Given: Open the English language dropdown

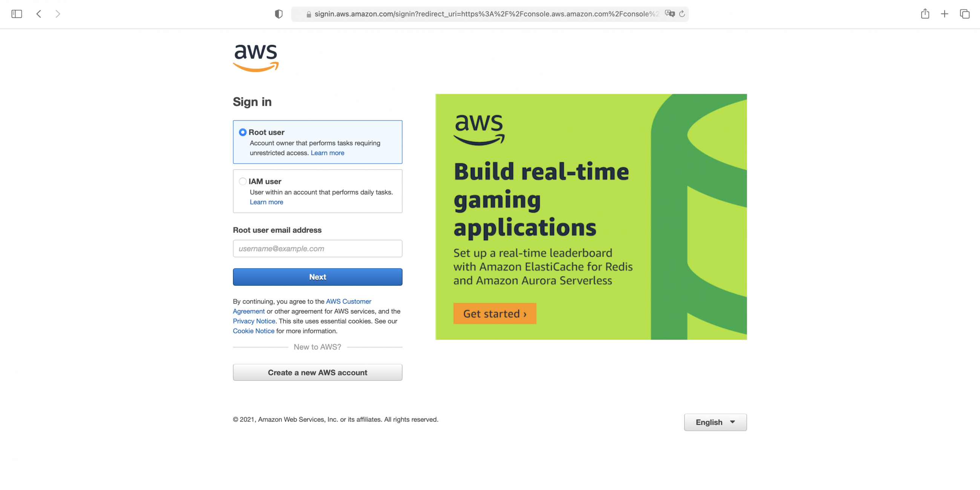Looking at the screenshot, I should (715, 422).
